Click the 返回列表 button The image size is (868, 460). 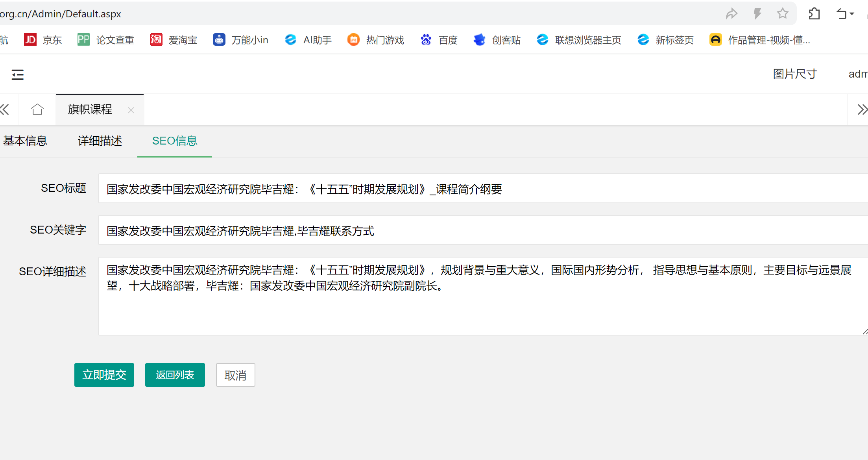175,375
